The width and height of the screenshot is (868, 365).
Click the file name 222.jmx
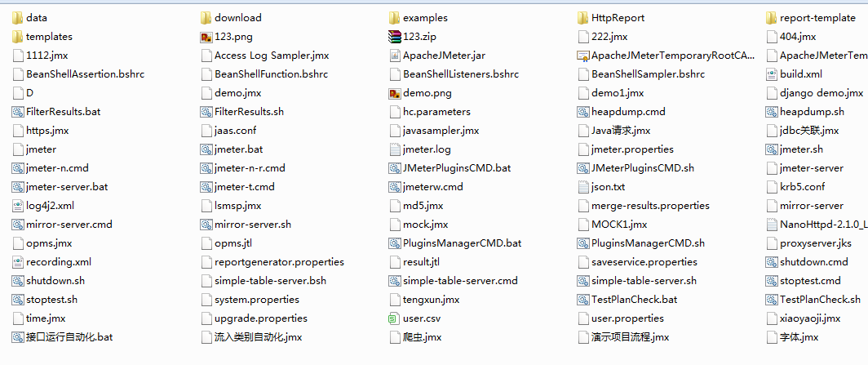(609, 37)
